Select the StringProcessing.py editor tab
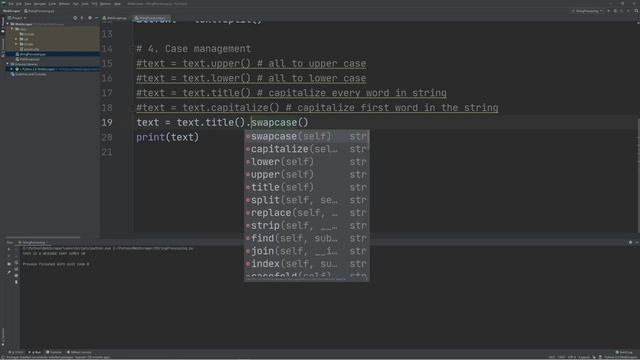 tap(151, 18)
